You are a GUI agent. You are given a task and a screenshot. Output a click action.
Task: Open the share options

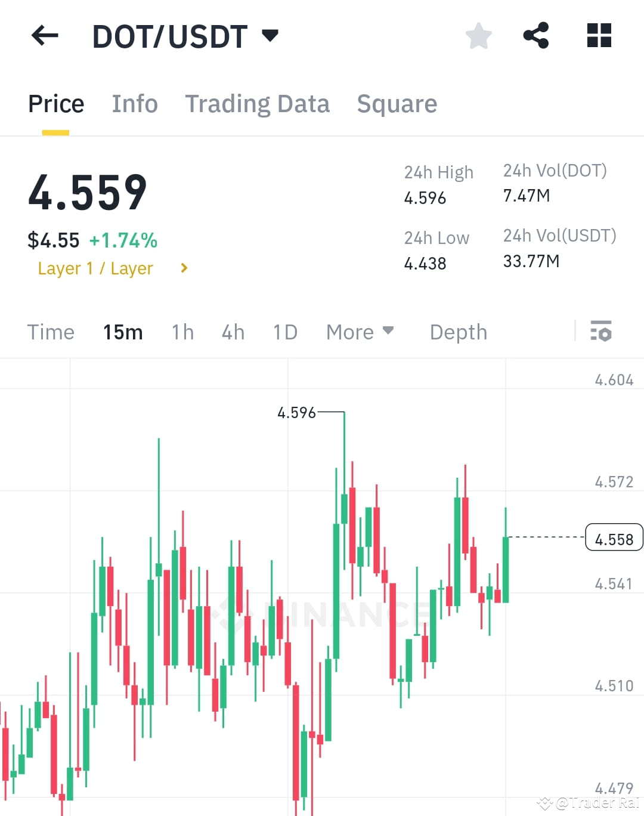click(536, 36)
